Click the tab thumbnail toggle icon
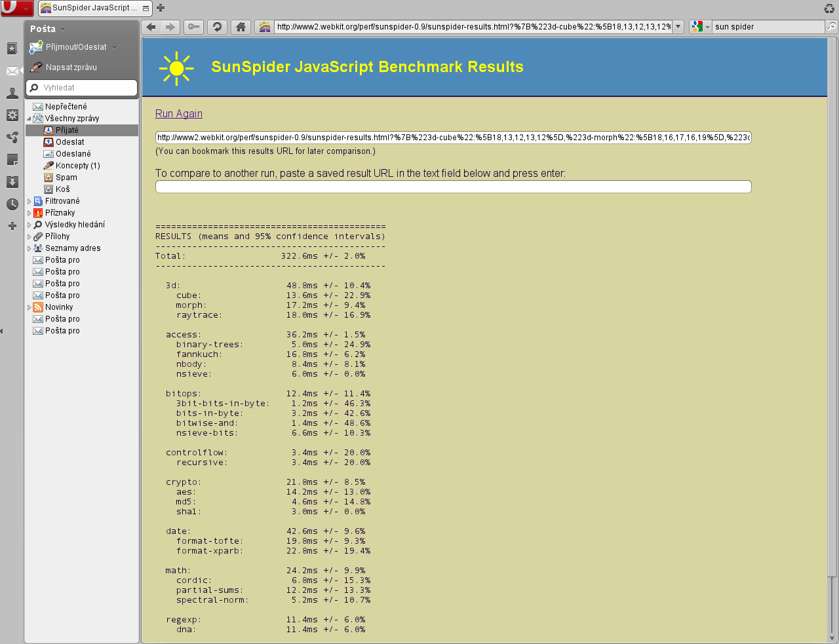 pos(146,9)
